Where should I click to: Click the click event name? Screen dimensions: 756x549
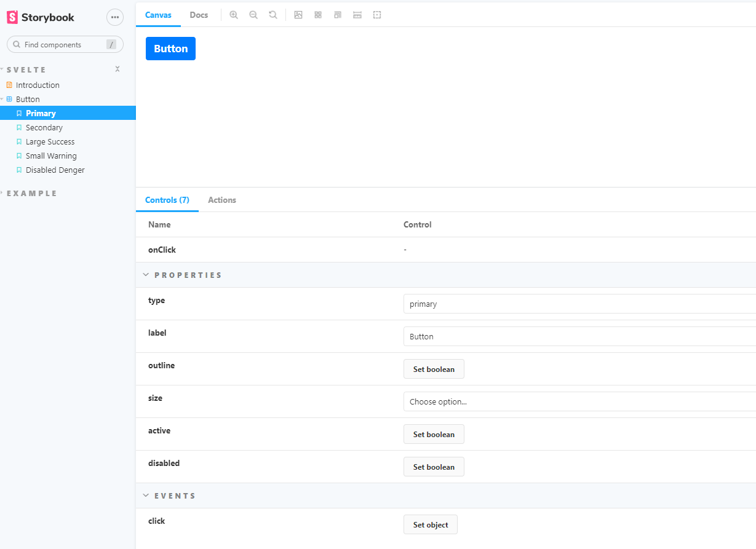tap(157, 521)
